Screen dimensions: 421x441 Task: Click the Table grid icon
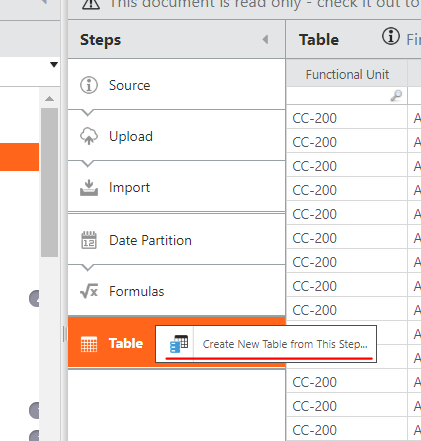89,344
